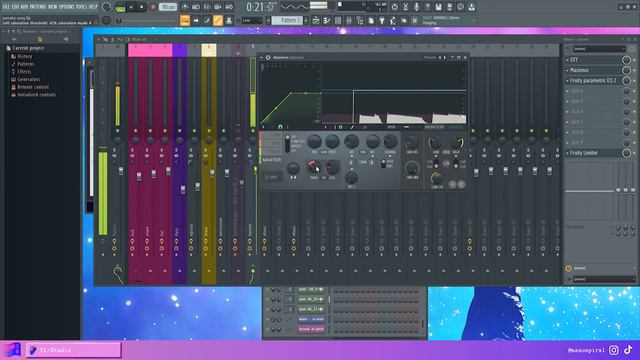640x360 pixels.
Task: Open the channel rack view icon
Action: [338, 20]
